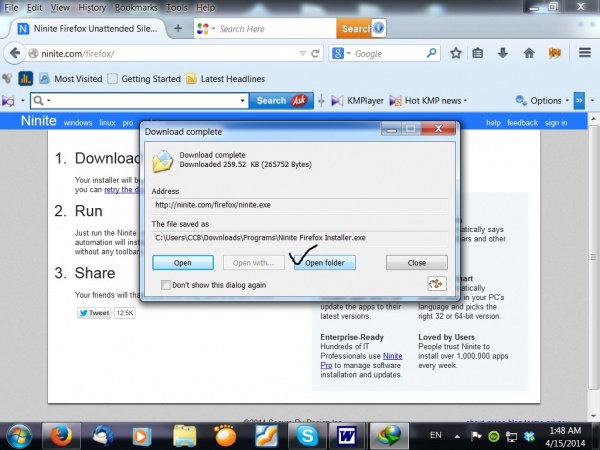
Task: Open a new tab with plus button
Action: (x=178, y=28)
